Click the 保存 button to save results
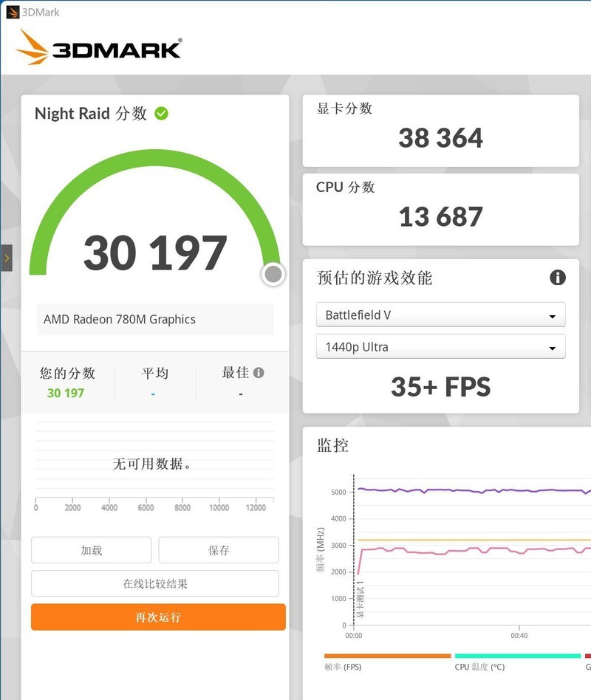 (218, 549)
